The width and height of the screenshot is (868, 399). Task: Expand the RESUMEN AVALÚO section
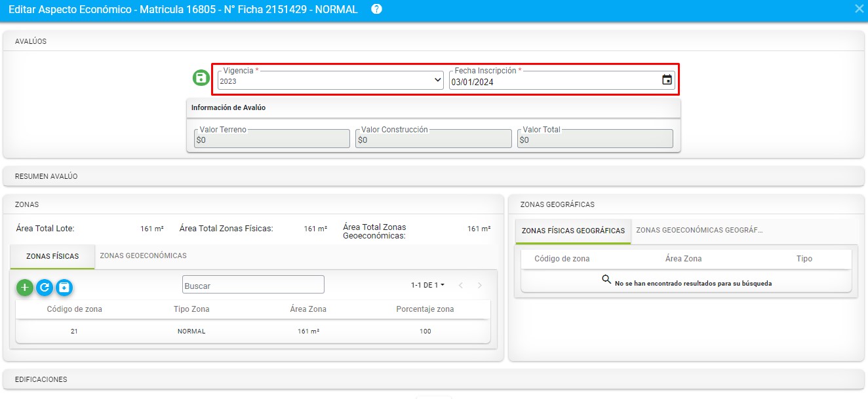click(x=434, y=176)
